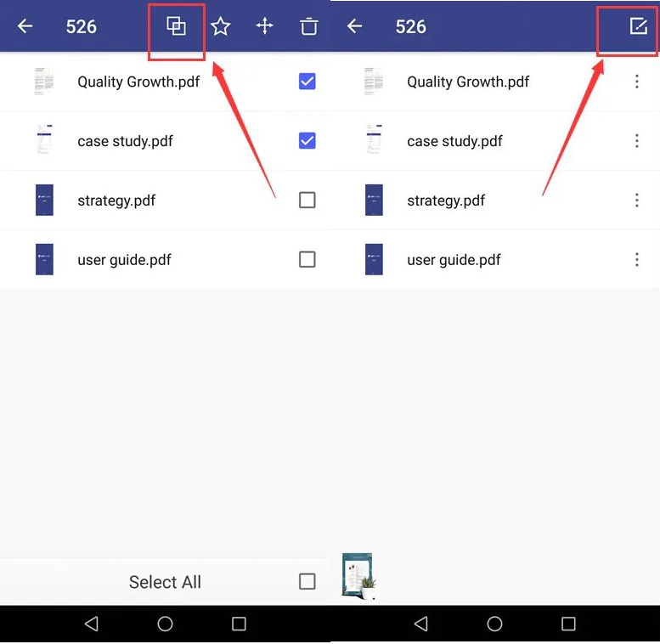Tap Android recents button in left navigation bar
Viewport: 660px width, 644px height.
pyautogui.click(x=239, y=624)
